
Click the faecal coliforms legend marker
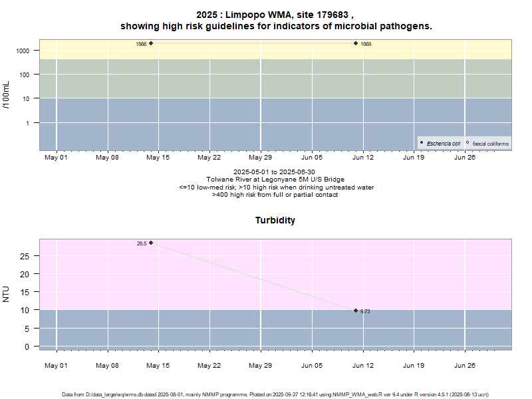tap(467, 143)
